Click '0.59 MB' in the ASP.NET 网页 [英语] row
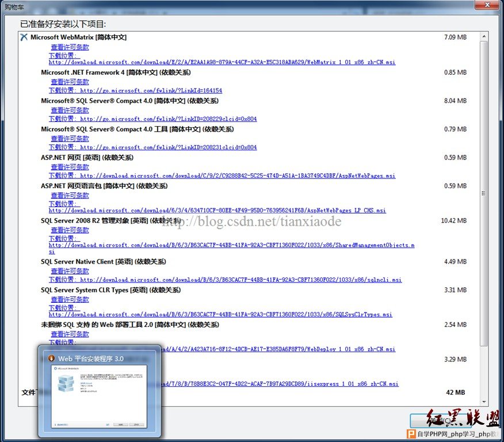Image resolution: width=504 pixels, height=442 pixels. 455,157
